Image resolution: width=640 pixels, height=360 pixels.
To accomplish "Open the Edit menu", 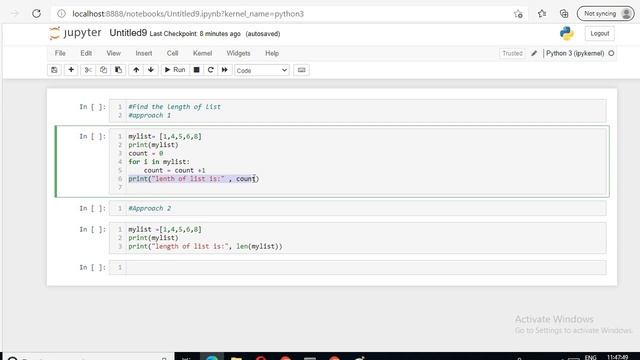I will pos(86,53).
